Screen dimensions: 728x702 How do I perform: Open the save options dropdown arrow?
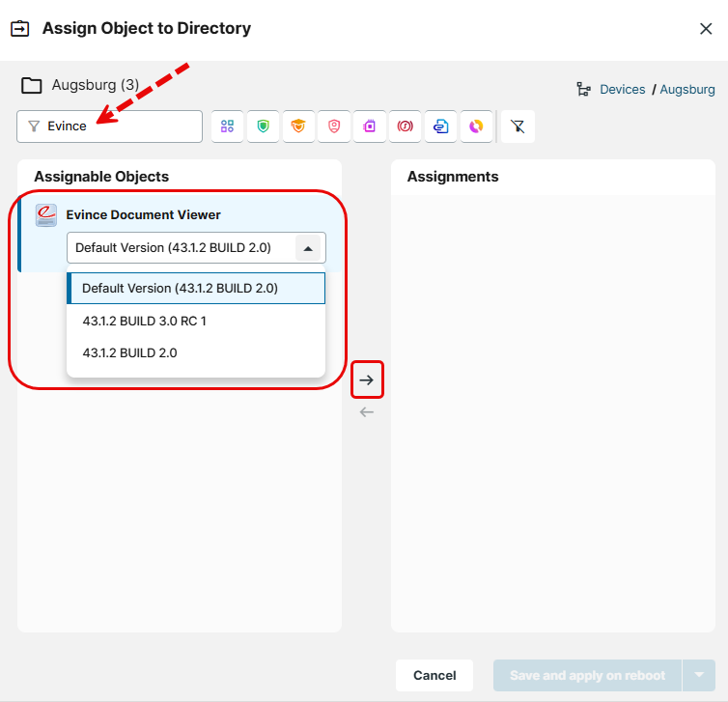click(x=699, y=675)
